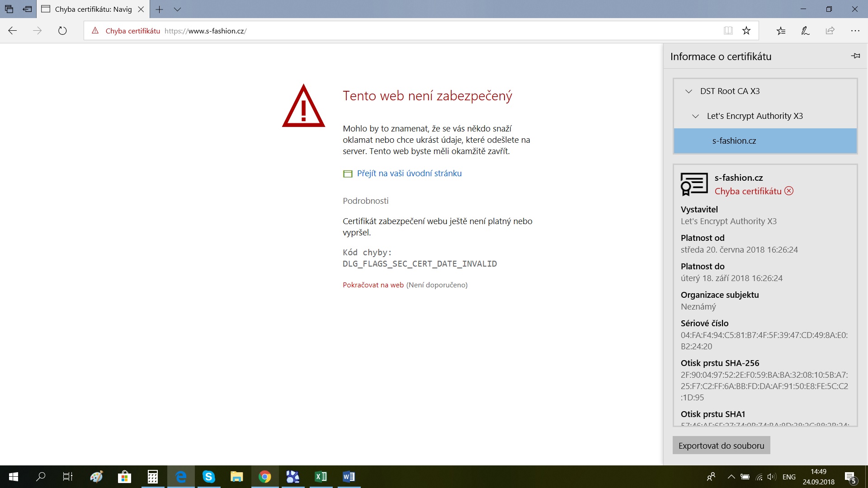Image resolution: width=868 pixels, height=488 pixels.
Task: Open Paint app from taskbar
Action: [x=96, y=477]
